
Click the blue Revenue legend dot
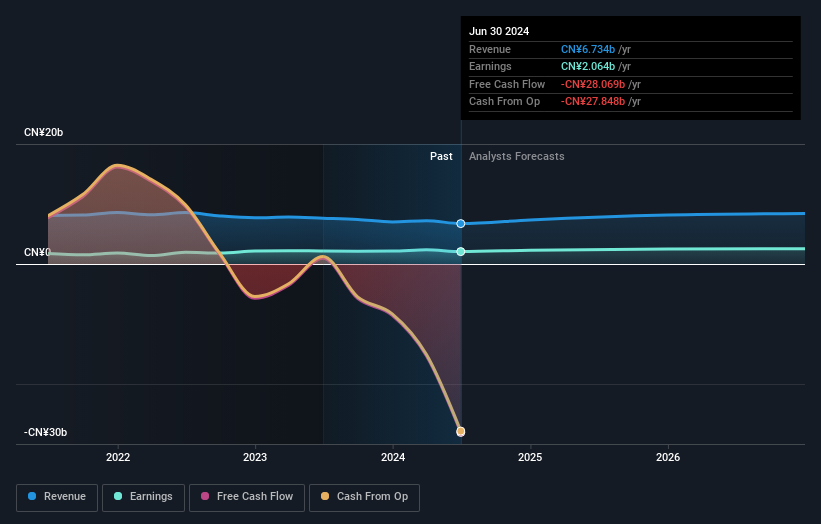click(x=32, y=496)
